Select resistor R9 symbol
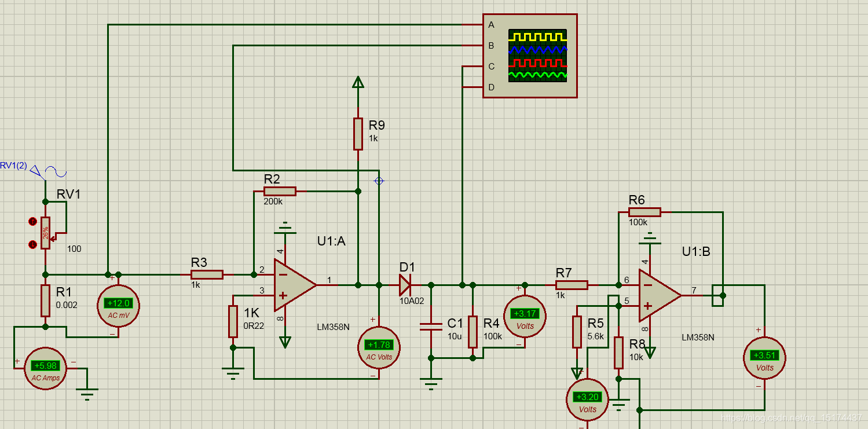This screenshot has height=429, width=868. 358,134
